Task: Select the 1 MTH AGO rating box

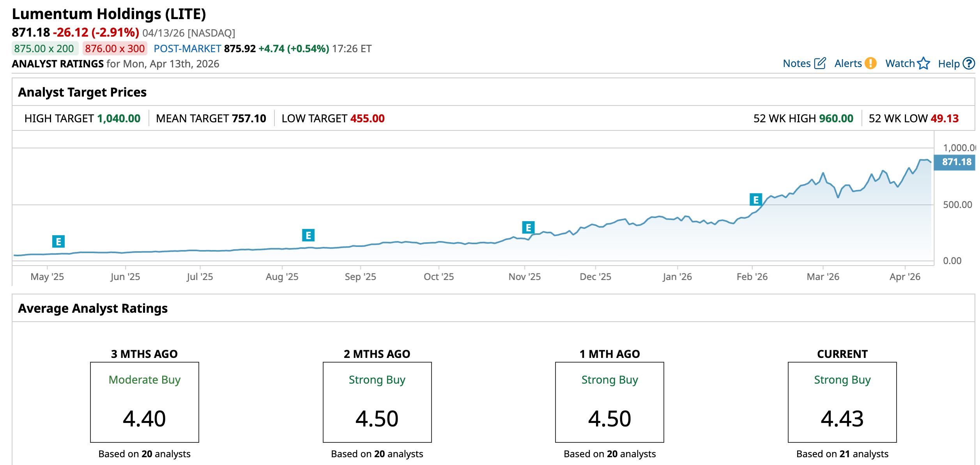Action: click(x=609, y=402)
